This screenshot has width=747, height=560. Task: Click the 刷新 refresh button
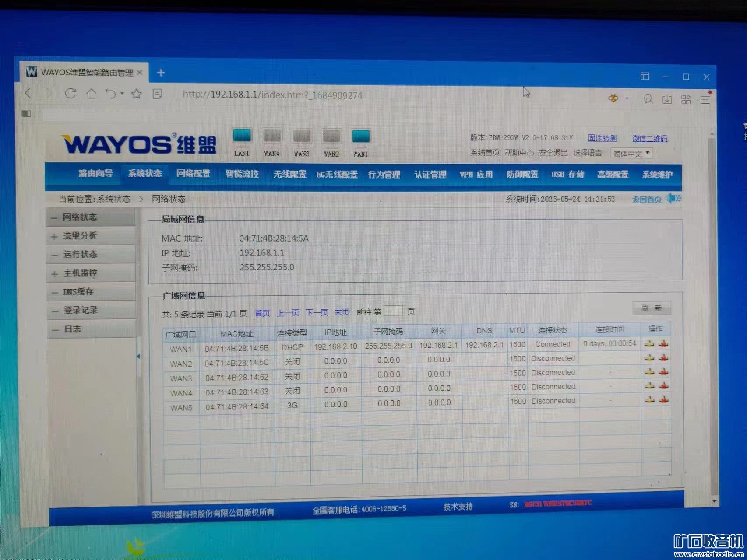[652, 308]
